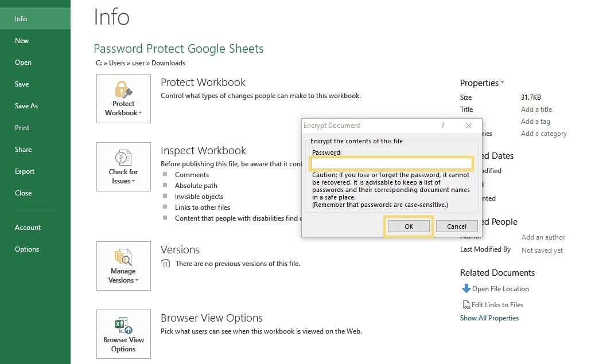Click the Protect Workbook lock icon
595x364 pixels.
click(123, 90)
